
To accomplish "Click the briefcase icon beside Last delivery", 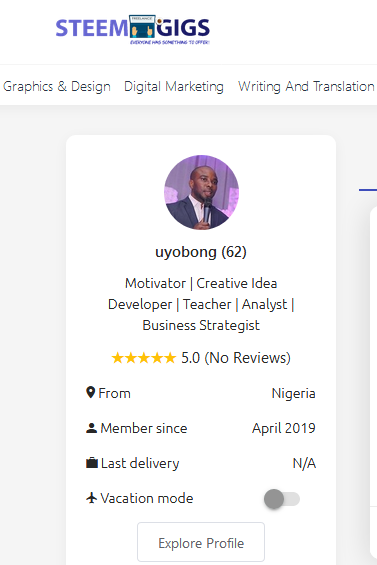I will point(92,463).
